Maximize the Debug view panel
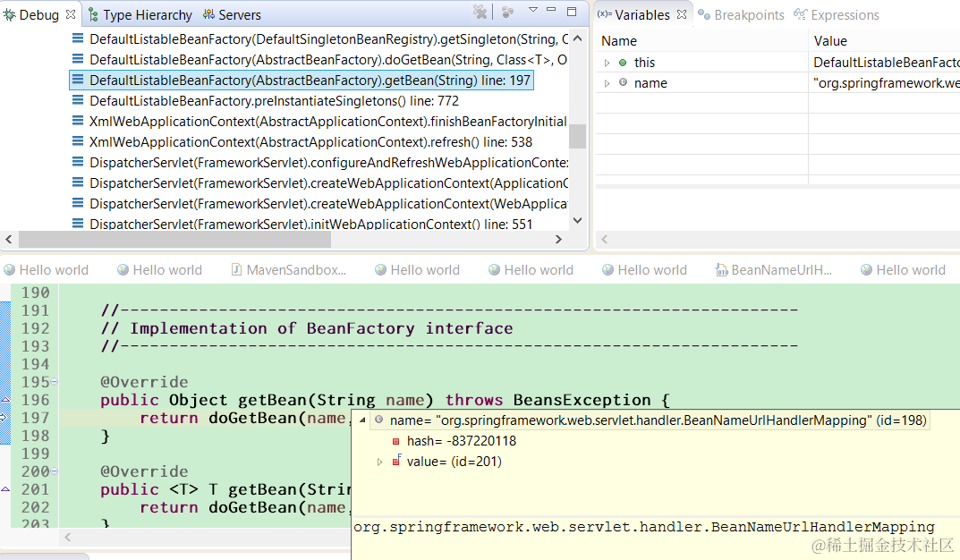 pyautogui.click(x=572, y=11)
